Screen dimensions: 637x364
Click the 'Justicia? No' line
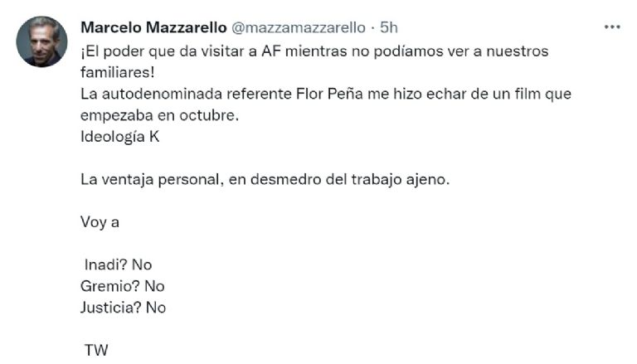[x=123, y=308]
